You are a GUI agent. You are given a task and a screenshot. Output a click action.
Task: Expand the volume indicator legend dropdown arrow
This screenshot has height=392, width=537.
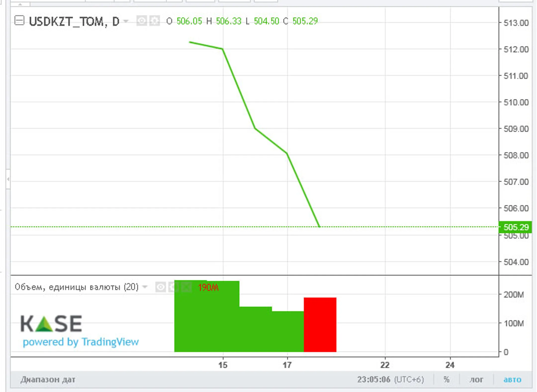[x=145, y=287]
